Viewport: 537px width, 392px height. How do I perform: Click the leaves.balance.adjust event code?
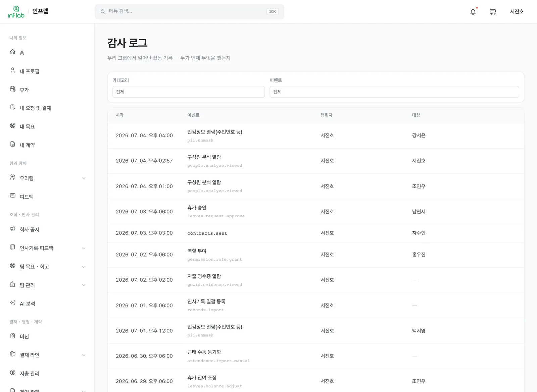(215, 386)
